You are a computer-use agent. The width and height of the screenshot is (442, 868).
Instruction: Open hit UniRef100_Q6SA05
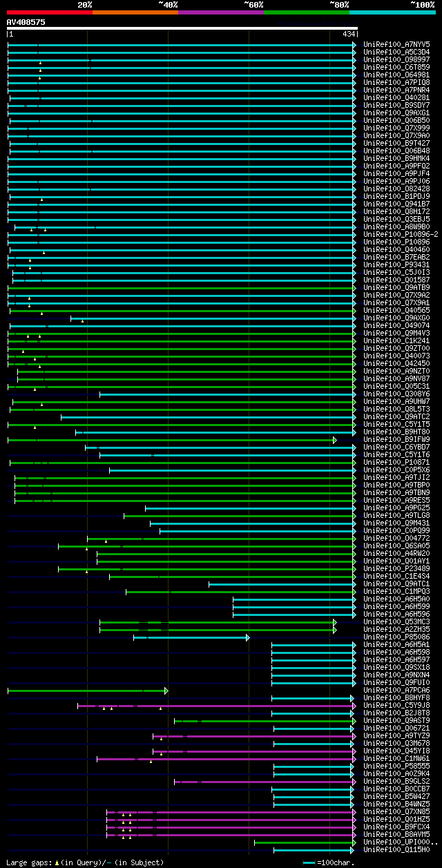(396, 546)
